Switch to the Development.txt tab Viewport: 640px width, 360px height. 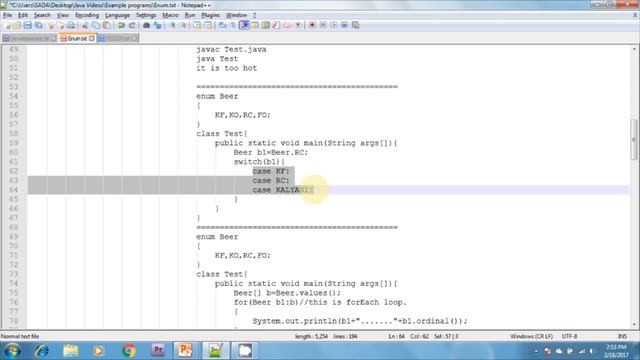pos(29,38)
